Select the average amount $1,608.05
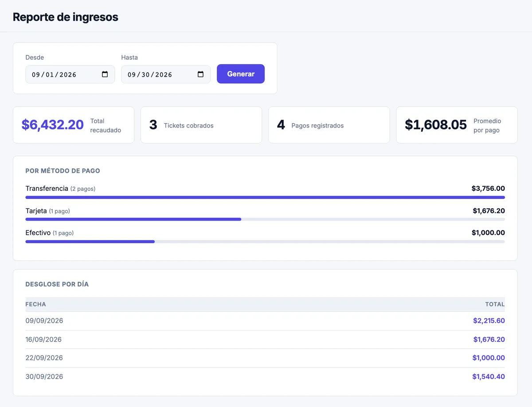 (436, 125)
